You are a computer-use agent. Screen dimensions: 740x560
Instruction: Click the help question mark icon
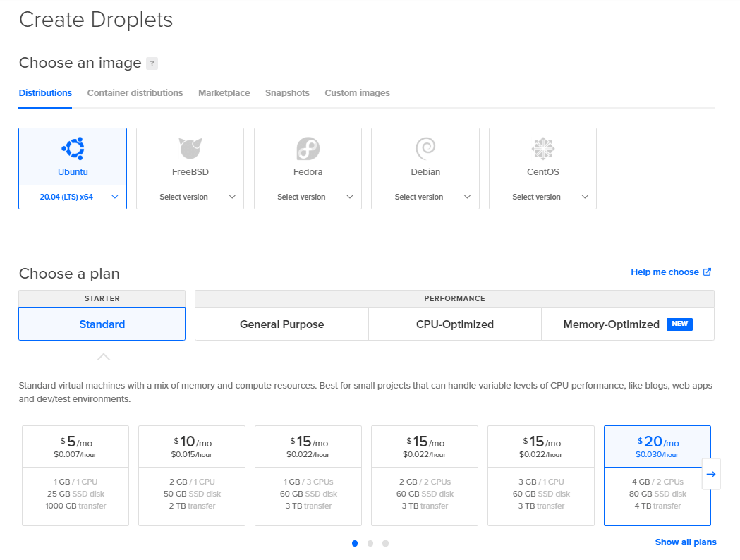click(152, 63)
